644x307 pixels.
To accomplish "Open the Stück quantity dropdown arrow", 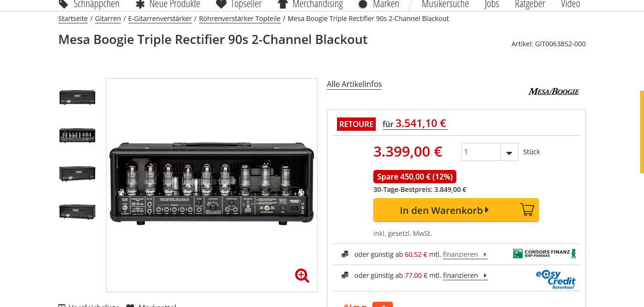I will click(509, 152).
